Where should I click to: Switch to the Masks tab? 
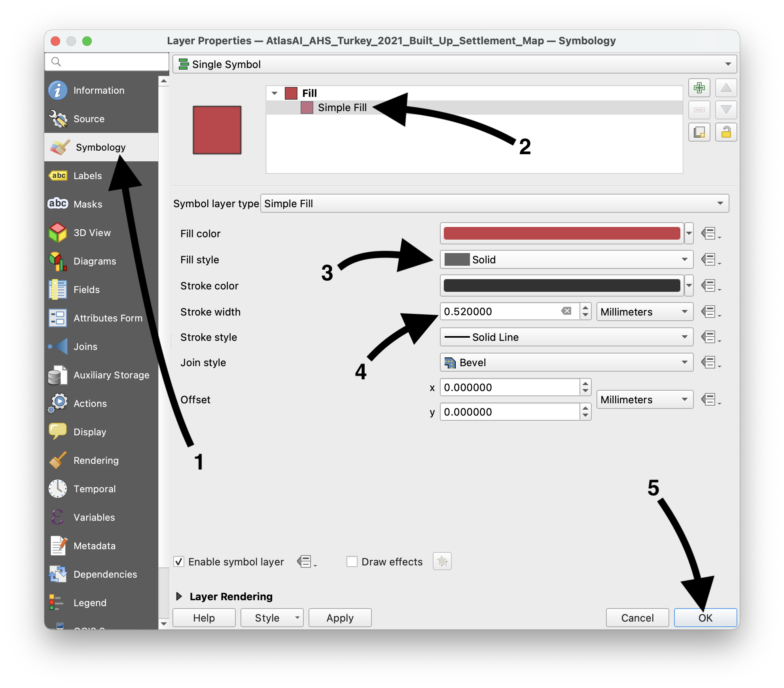tap(101, 204)
